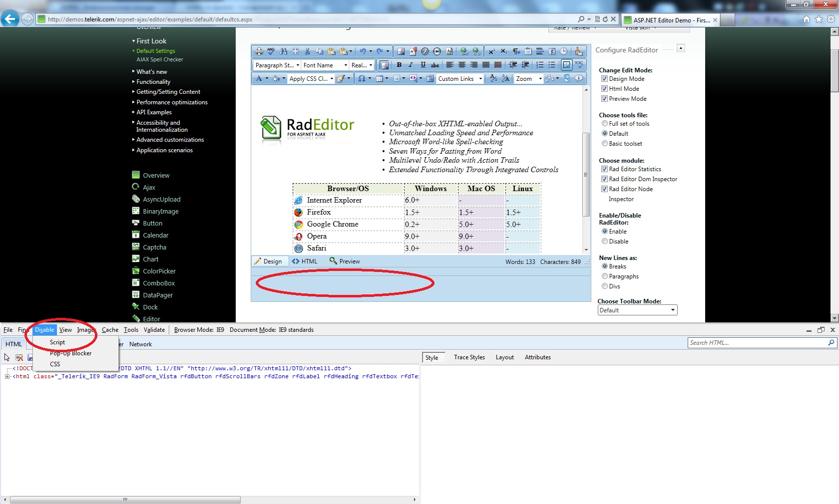Viewport: 839px width, 504px height.
Task: Align text left
Action: [x=450, y=65]
